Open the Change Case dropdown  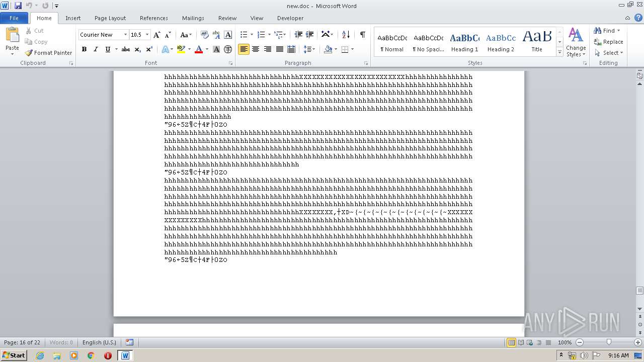186,35
